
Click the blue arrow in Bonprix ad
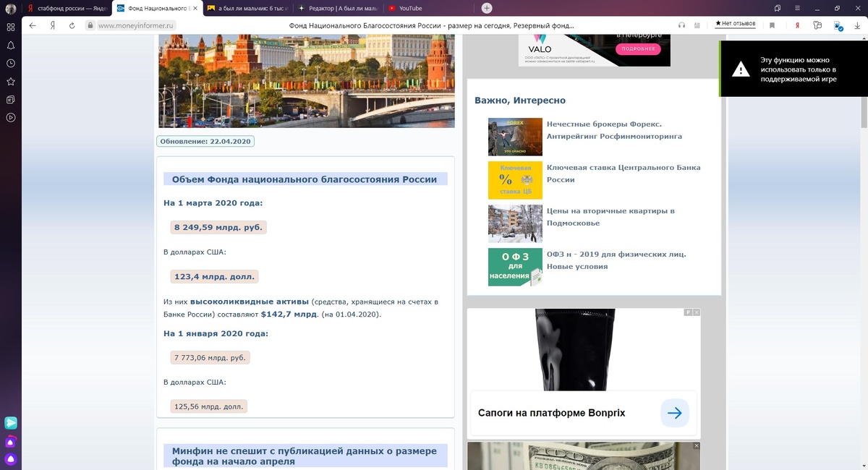click(674, 413)
